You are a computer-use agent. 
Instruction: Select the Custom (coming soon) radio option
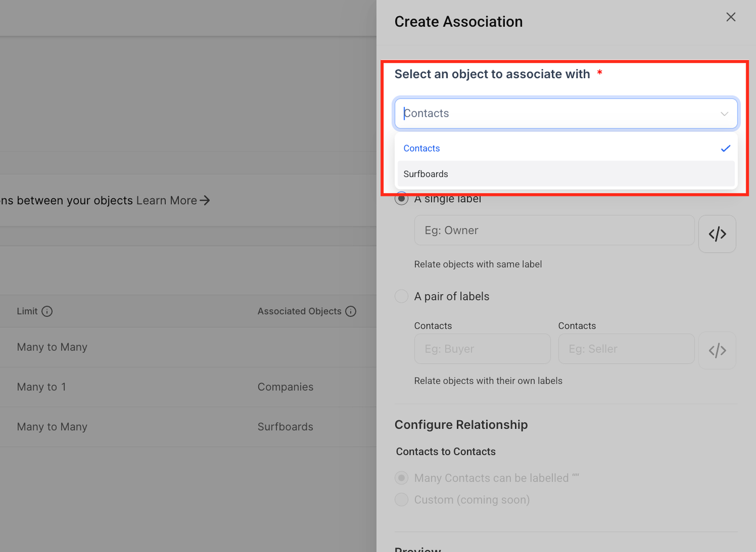click(x=401, y=500)
